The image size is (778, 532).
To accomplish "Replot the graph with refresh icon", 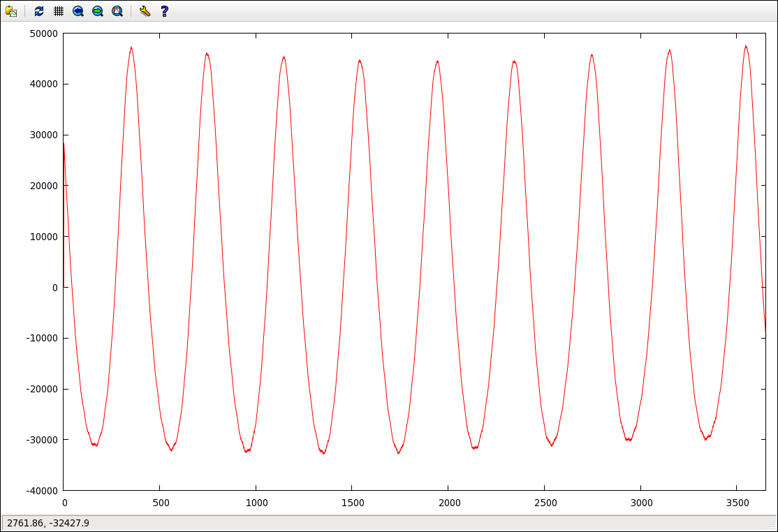I will click(x=39, y=11).
